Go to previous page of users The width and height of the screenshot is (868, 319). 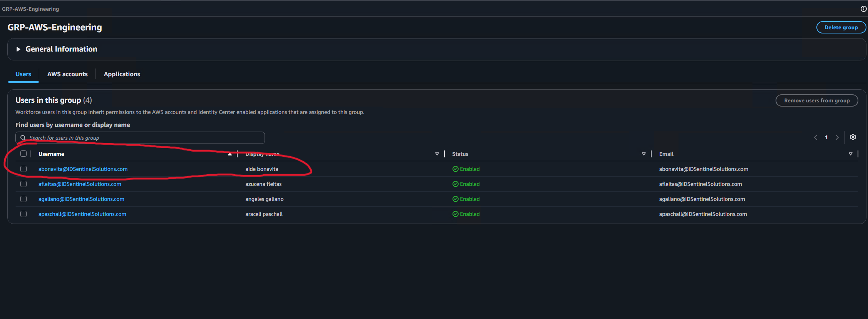point(815,137)
